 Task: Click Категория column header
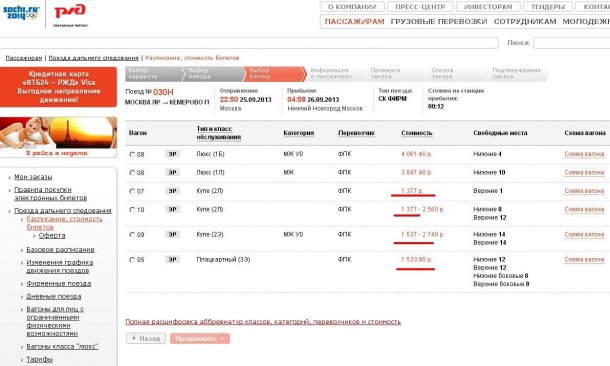coord(299,133)
